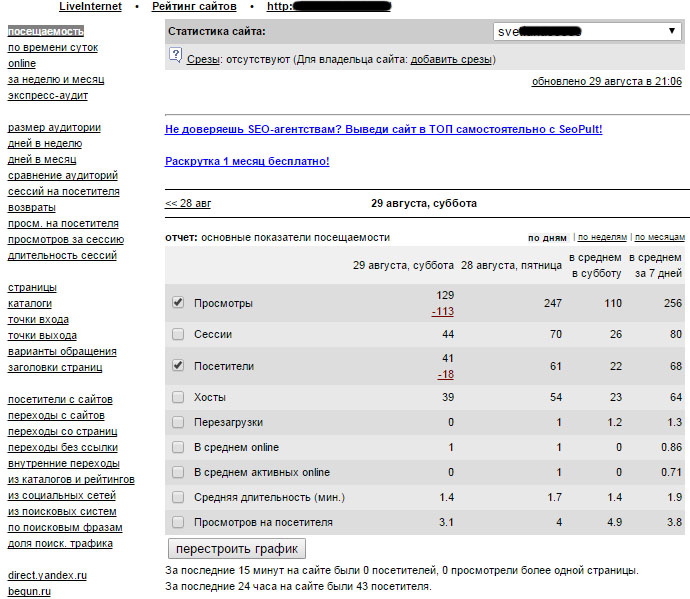Open сравнение аудиторий report
The image size is (690, 599).
pyautogui.click(x=63, y=176)
